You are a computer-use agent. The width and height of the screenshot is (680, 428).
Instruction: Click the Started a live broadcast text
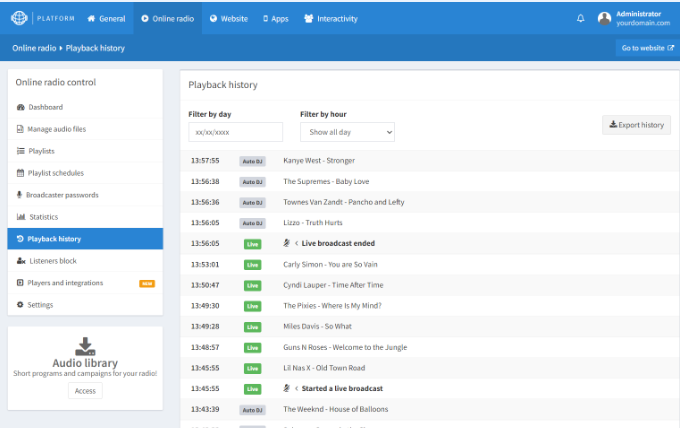(x=342, y=389)
